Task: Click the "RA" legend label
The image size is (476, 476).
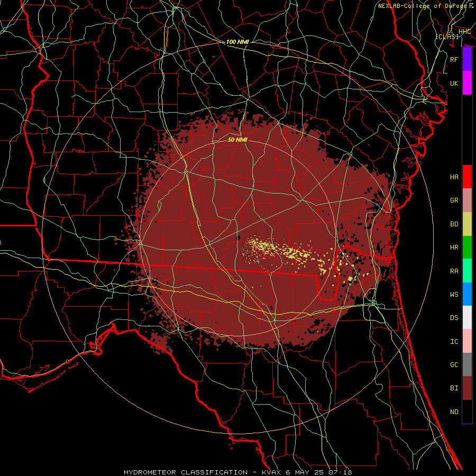Action: coord(454,271)
